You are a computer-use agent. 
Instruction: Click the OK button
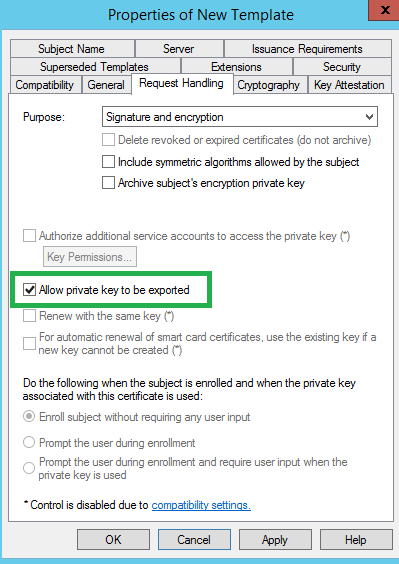tap(113, 540)
